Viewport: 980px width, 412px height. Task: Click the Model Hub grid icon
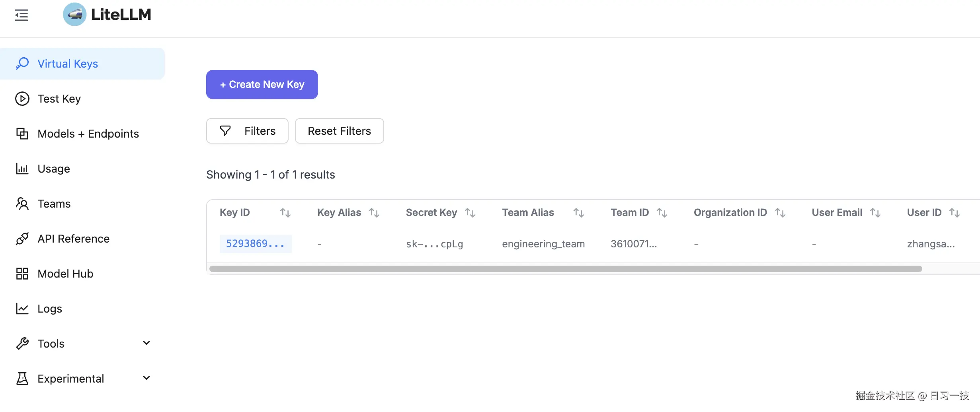tap(22, 274)
